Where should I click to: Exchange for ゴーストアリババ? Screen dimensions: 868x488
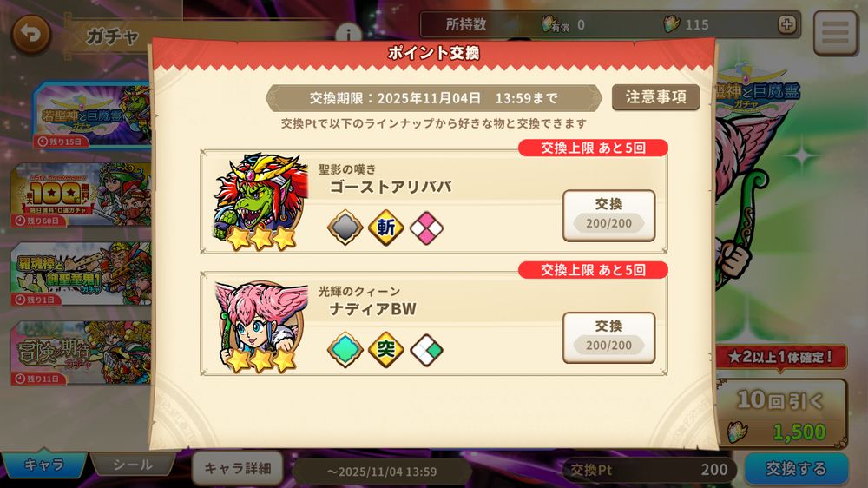coord(609,215)
